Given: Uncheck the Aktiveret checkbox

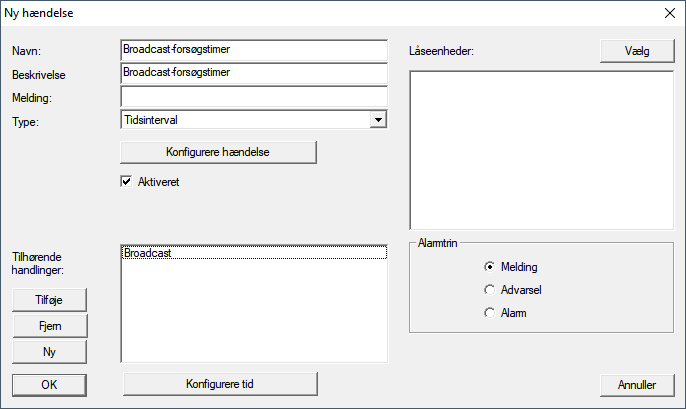Looking at the screenshot, I should [x=127, y=182].
